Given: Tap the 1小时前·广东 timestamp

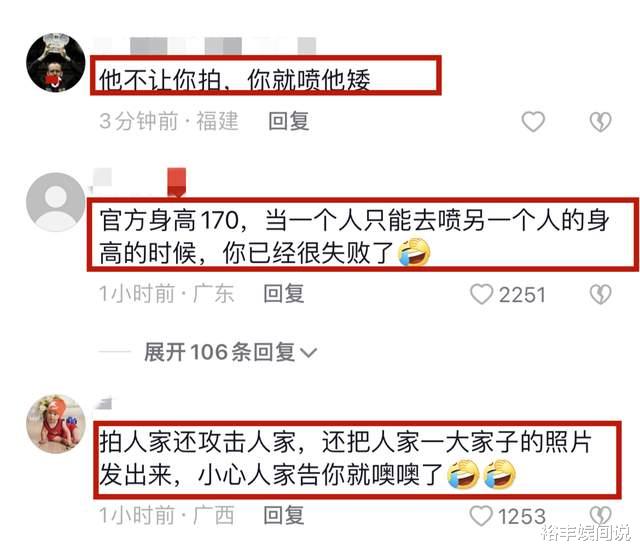Looking at the screenshot, I should (x=167, y=294).
